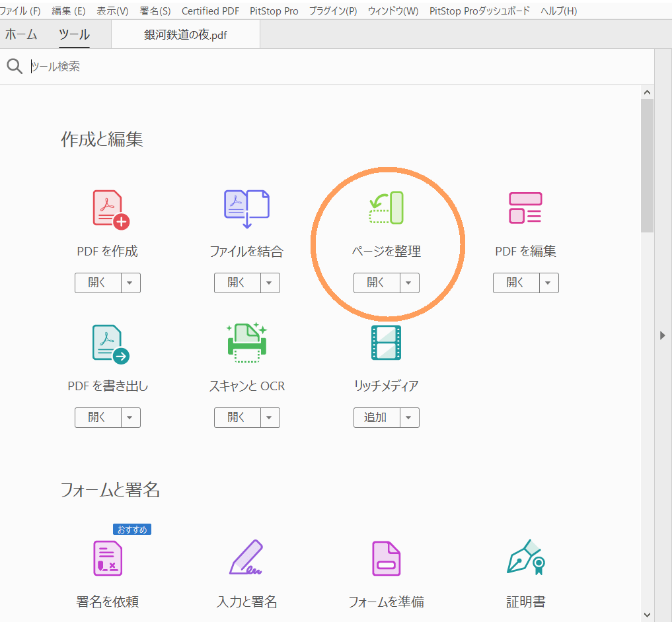
Task: Open the Certified PDF menu
Action: [x=210, y=11]
